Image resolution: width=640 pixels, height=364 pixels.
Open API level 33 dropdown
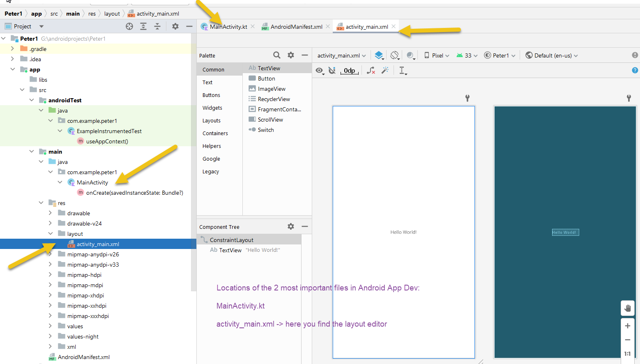[x=467, y=55]
